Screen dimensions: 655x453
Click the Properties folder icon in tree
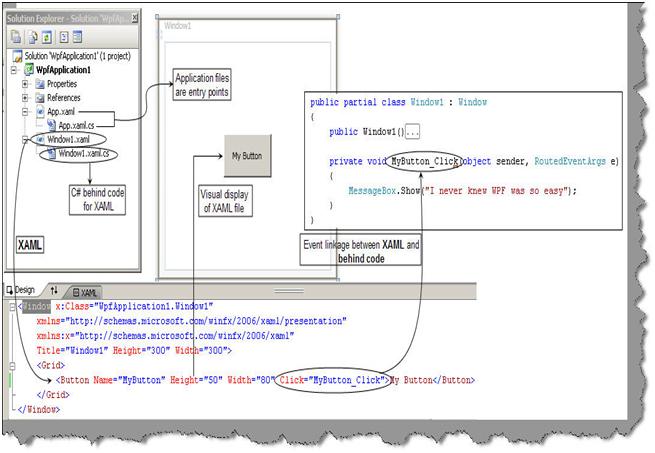pos(40,84)
